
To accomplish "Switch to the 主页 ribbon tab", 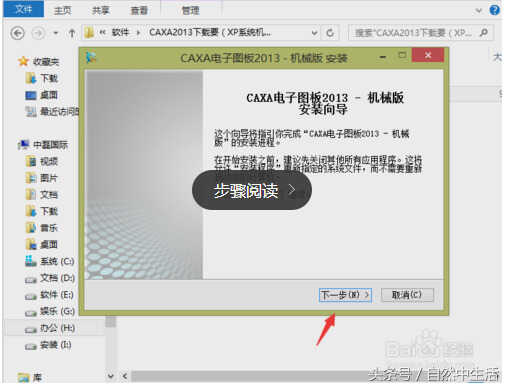I will click(x=62, y=10).
